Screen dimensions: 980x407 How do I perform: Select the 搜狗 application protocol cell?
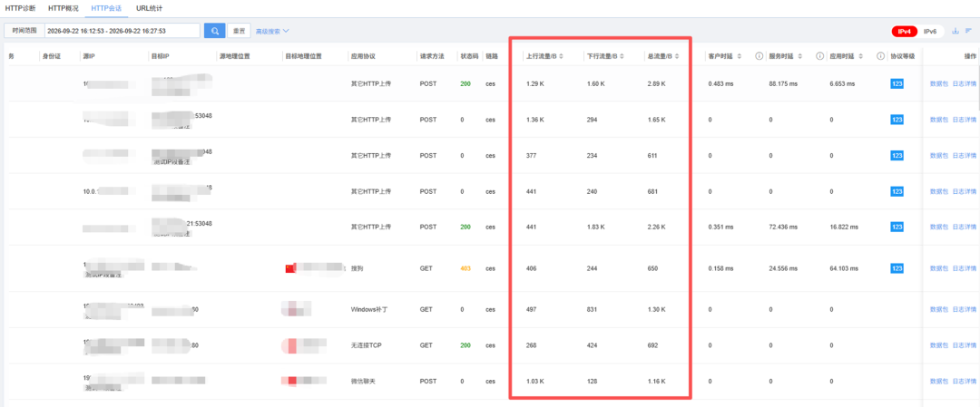tap(357, 268)
